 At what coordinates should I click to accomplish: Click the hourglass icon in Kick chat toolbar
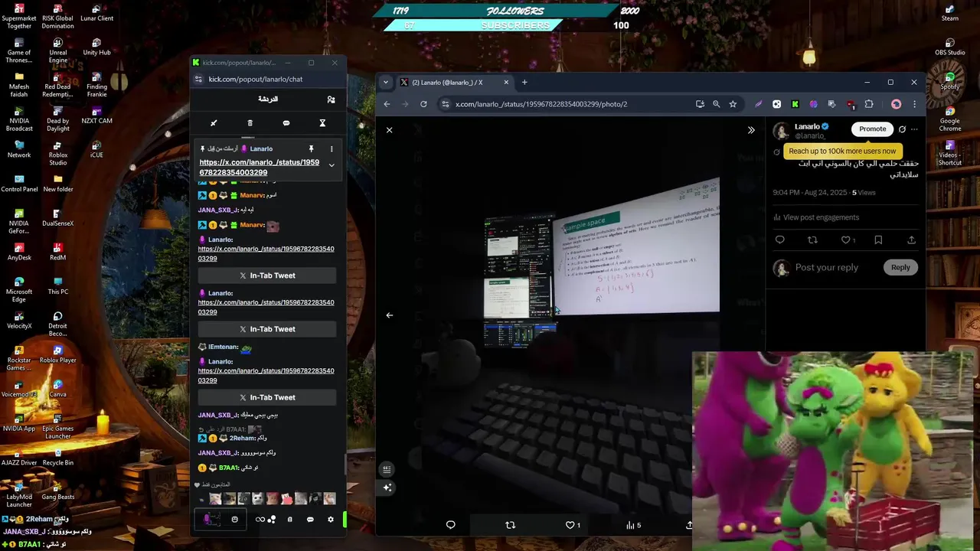(x=322, y=123)
